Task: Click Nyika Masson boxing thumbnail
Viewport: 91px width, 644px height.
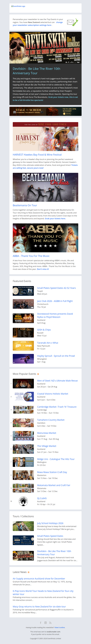Action: point(23,318)
